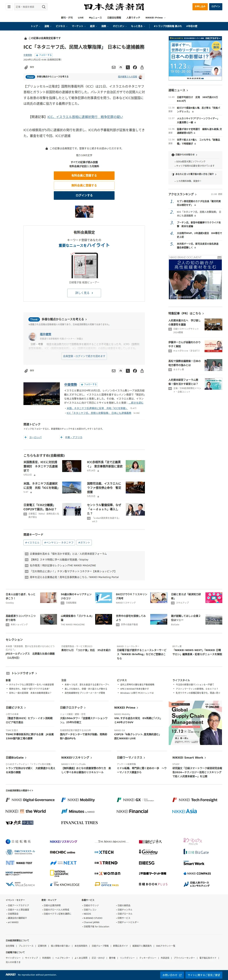Click the orange お申し込み button
228x980 pixels.
pyautogui.click(x=200, y=6)
